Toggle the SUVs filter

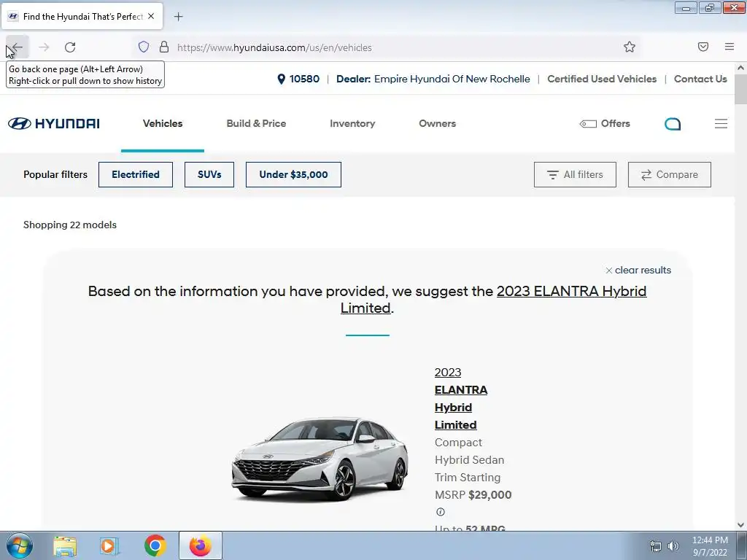[x=209, y=174]
